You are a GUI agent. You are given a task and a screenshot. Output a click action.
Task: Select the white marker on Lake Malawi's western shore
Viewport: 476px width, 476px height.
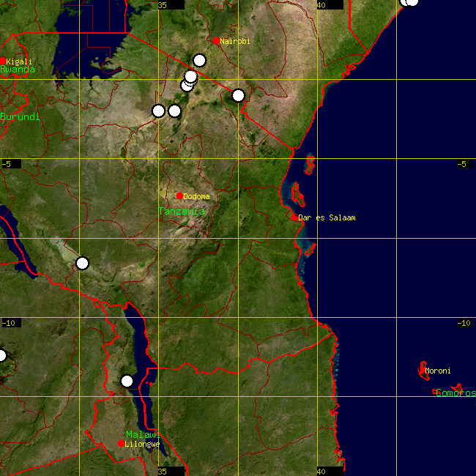pyautogui.click(x=127, y=381)
